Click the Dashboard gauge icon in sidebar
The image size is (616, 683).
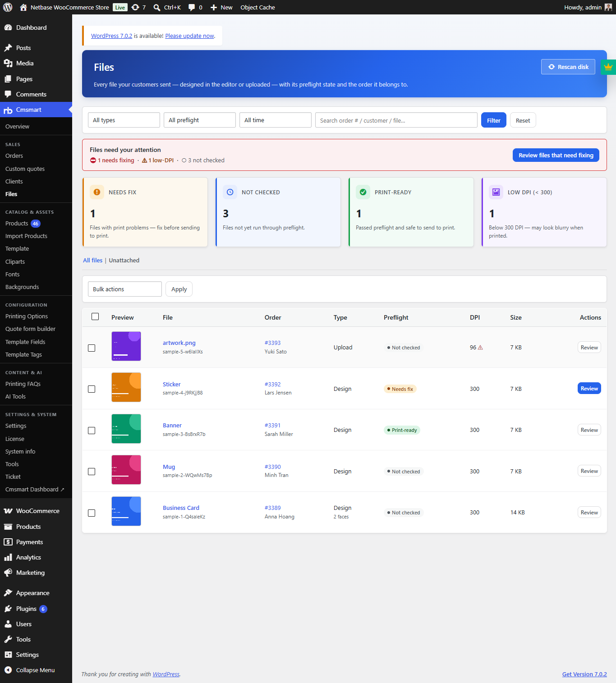point(8,28)
